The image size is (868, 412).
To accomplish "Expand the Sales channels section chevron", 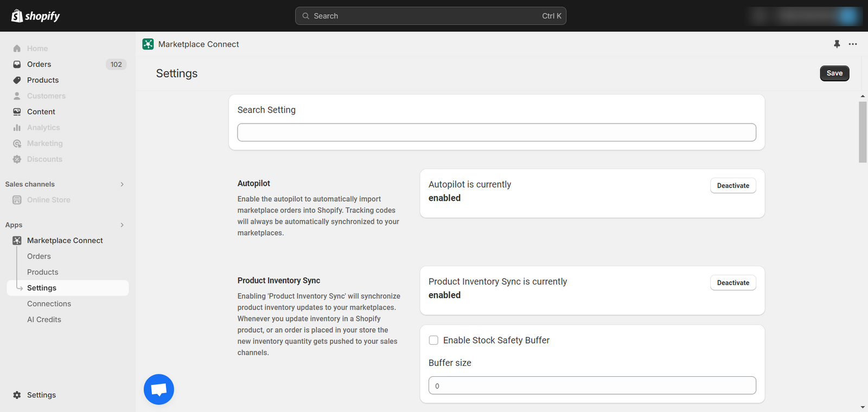I will pos(122,184).
